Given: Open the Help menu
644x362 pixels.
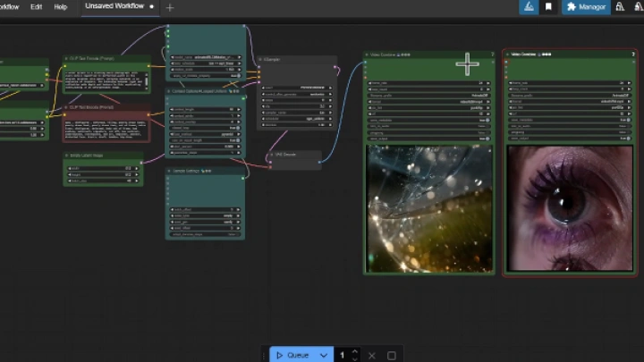Looking at the screenshot, I should click(x=61, y=7).
